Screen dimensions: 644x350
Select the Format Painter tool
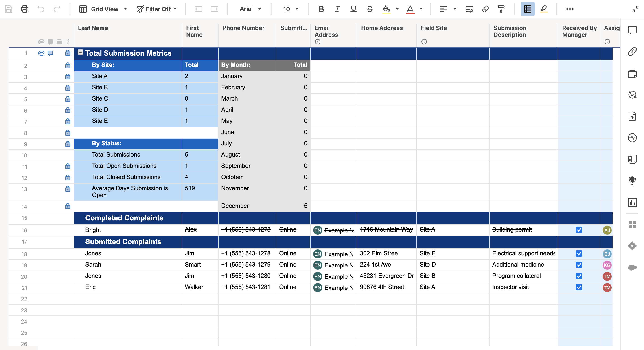click(x=502, y=9)
